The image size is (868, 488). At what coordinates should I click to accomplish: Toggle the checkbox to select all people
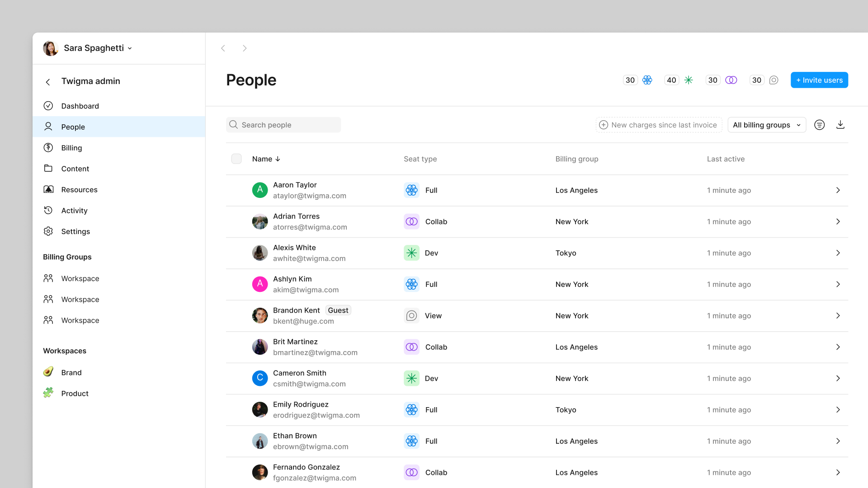point(237,159)
